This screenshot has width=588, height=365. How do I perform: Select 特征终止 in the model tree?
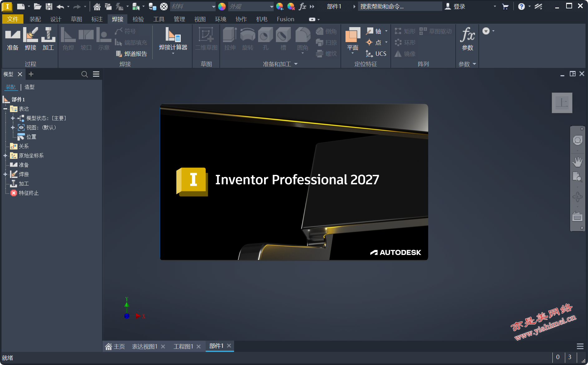pyautogui.click(x=25, y=193)
